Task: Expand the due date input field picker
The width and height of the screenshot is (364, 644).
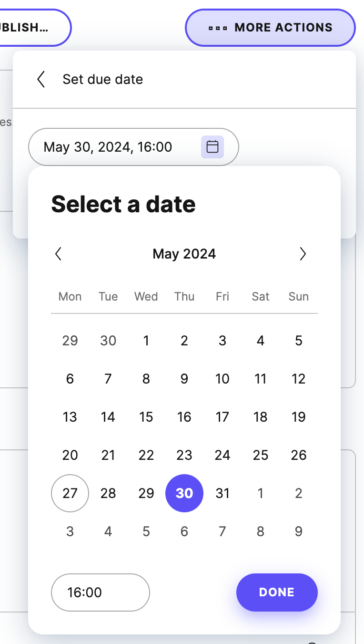Action: click(x=133, y=147)
